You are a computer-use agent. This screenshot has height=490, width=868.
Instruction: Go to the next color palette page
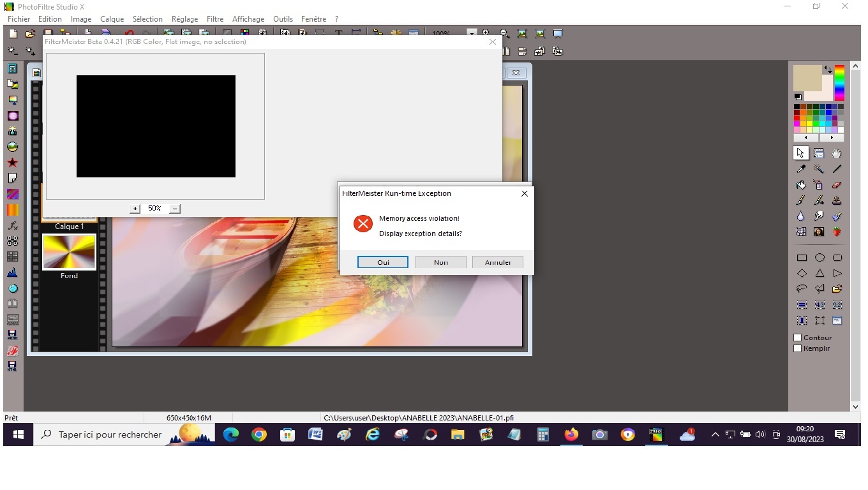(832, 138)
